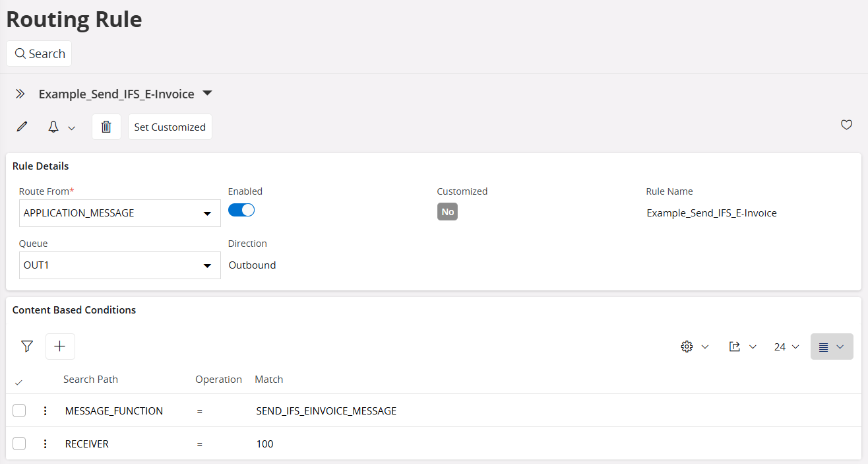This screenshot has height=464, width=868.
Task: Click the heart favorite icon
Action: click(x=846, y=125)
